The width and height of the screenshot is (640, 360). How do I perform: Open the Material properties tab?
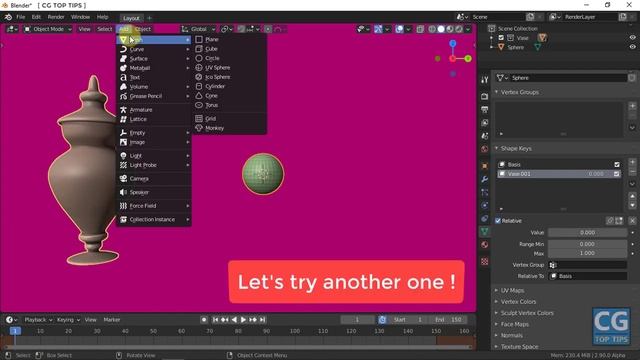coord(484,245)
